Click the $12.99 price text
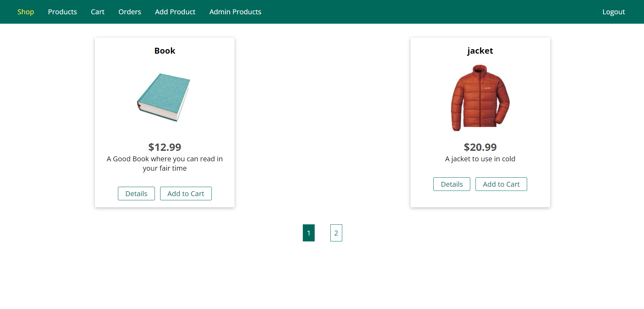The image size is (644, 309). (165, 147)
